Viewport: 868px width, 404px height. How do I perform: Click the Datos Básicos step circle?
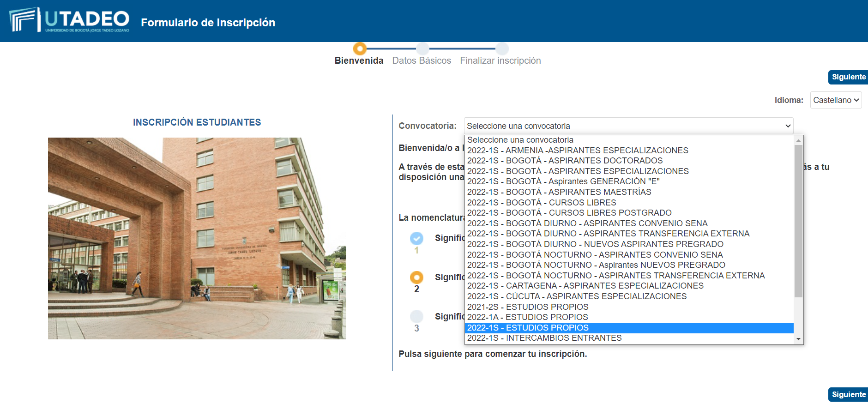pyautogui.click(x=422, y=48)
